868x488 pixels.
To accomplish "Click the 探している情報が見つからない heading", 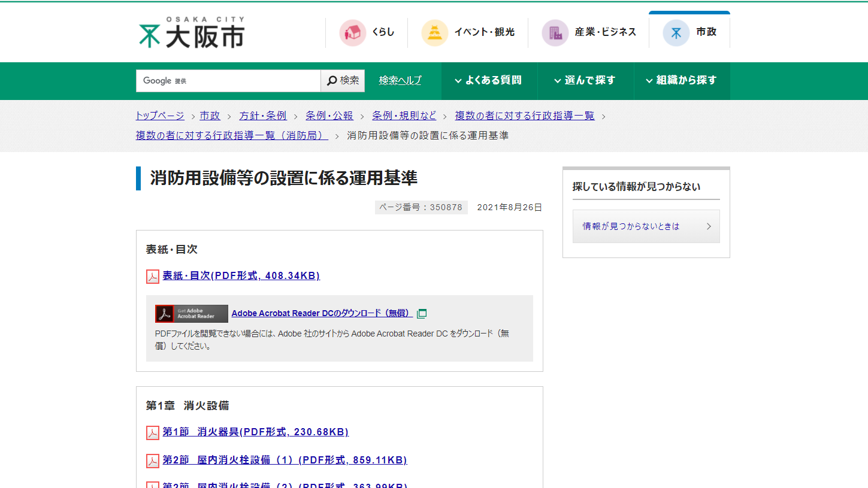I will pyautogui.click(x=636, y=187).
